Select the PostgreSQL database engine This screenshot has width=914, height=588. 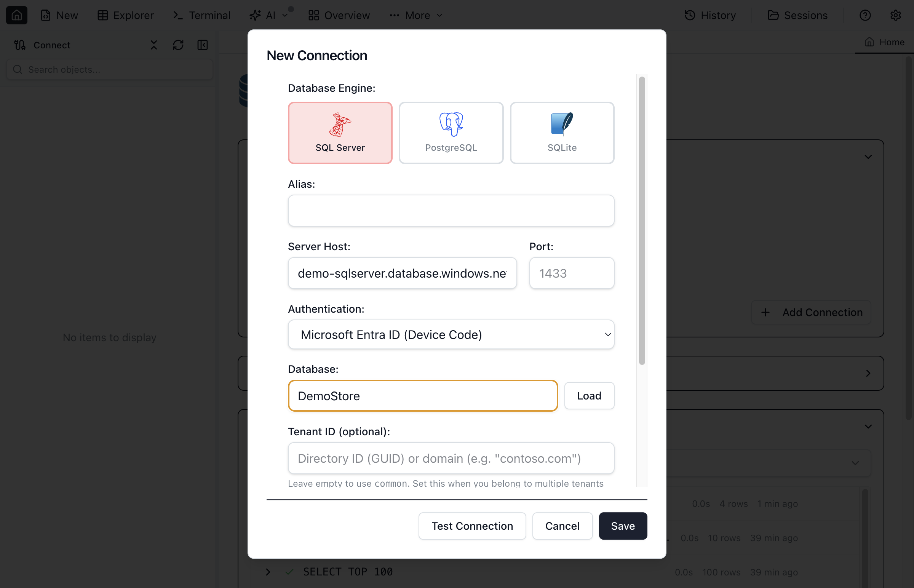click(x=451, y=133)
